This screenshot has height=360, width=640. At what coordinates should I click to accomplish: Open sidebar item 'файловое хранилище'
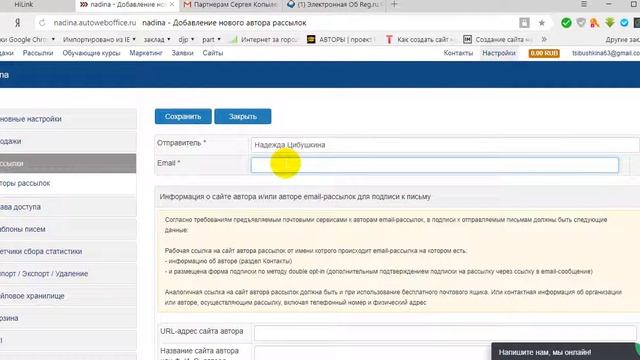pos(68,296)
